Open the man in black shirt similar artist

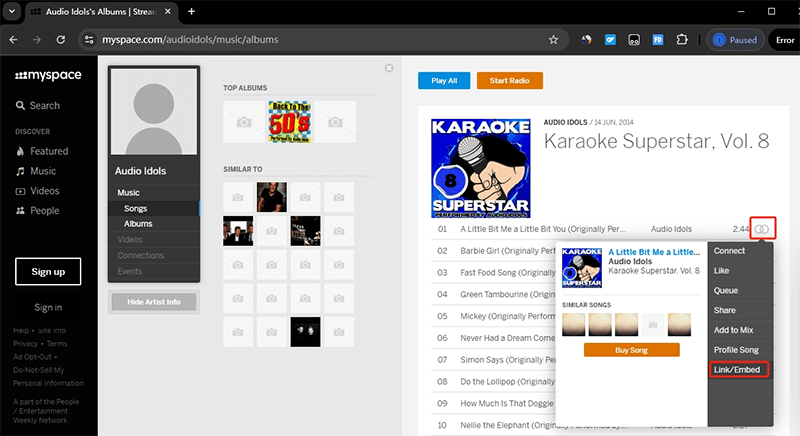click(x=271, y=197)
